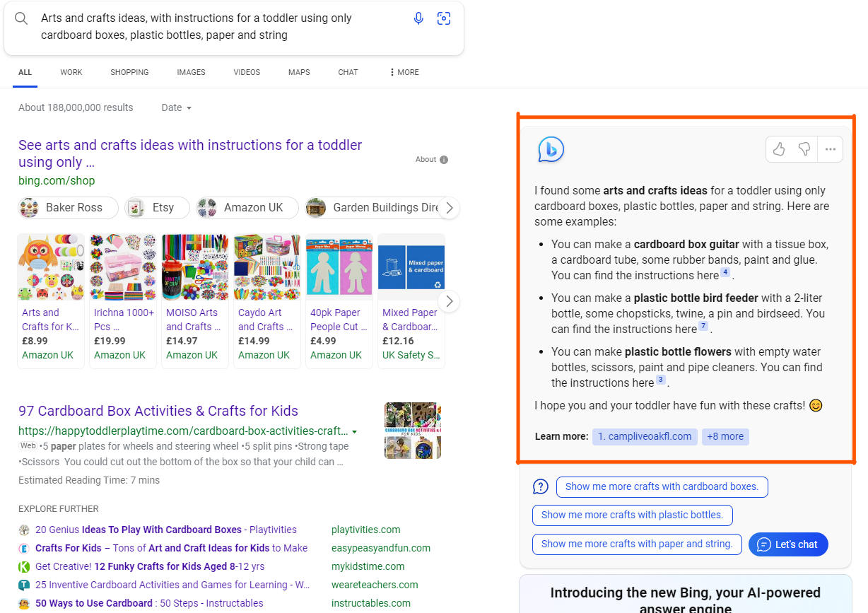Click the question mark icon beside chat suggestions
This screenshot has height=613, width=868.
click(540, 487)
